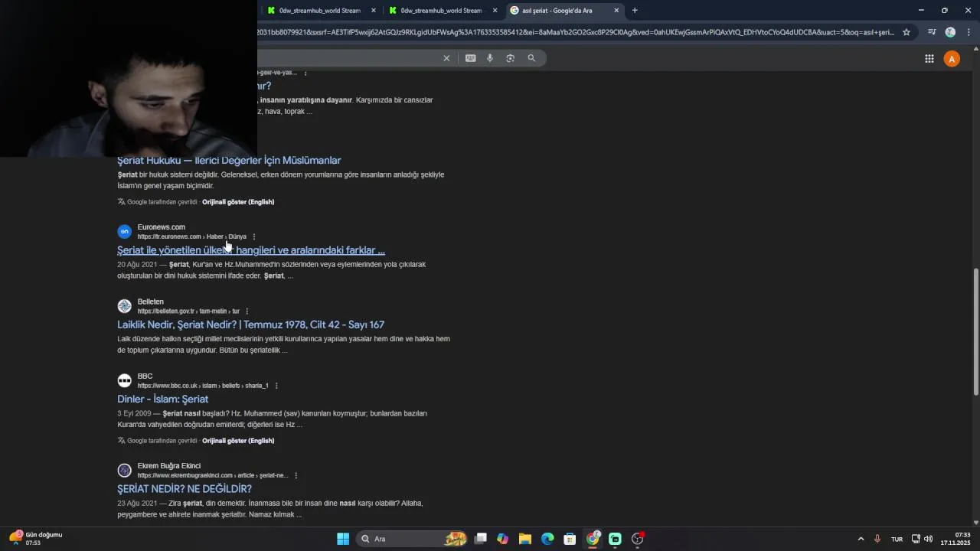The width and height of the screenshot is (980, 551).
Task: Open the OBS-like taskbar icon with red dot
Action: tap(638, 539)
